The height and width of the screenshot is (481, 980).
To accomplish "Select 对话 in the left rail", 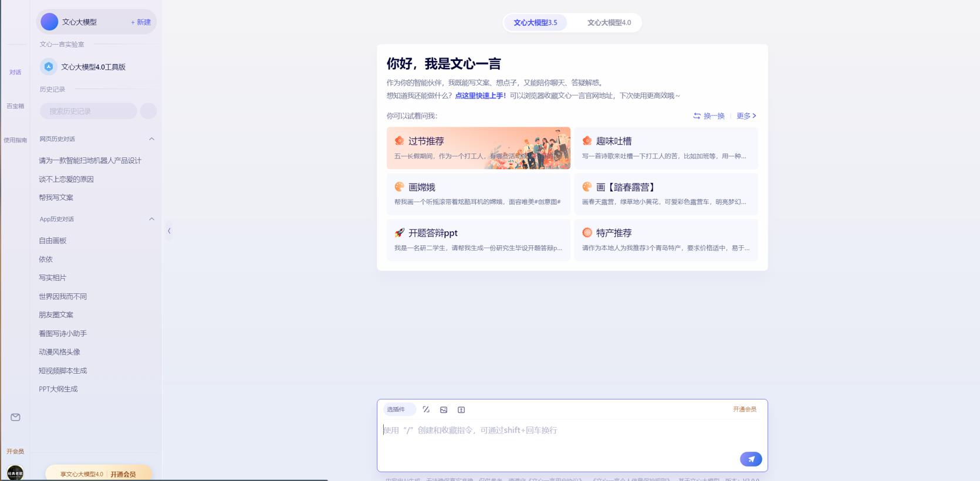I will [15, 73].
